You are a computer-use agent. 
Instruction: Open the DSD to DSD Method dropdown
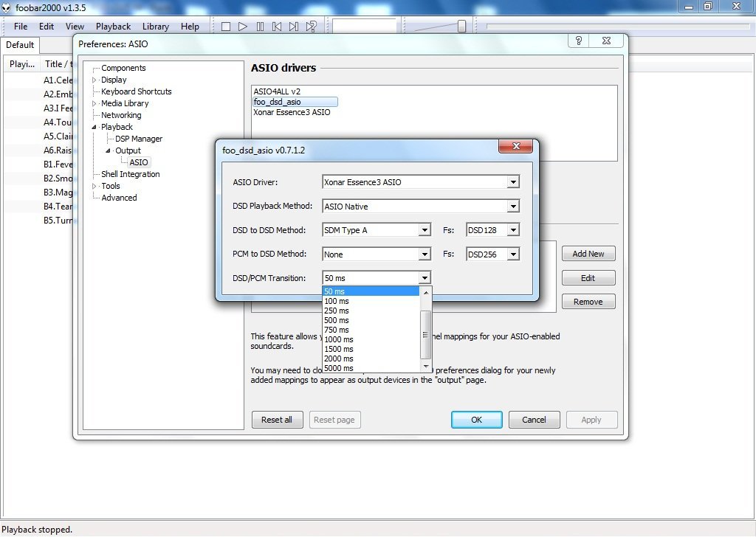point(425,230)
